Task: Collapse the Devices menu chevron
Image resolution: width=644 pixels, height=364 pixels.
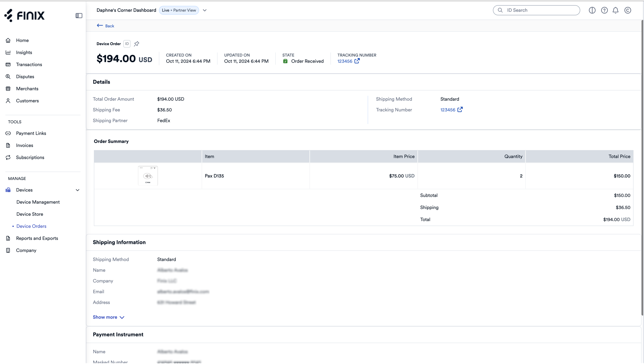Action: tap(77, 190)
